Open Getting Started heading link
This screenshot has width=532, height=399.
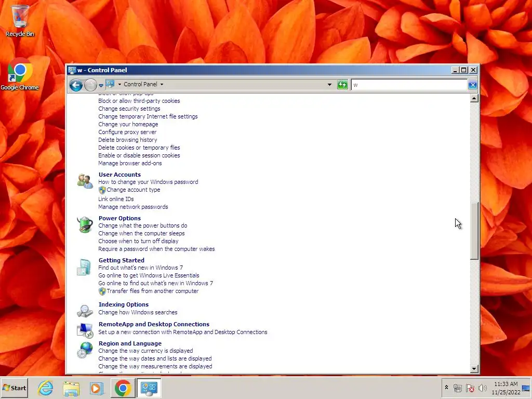121,260
